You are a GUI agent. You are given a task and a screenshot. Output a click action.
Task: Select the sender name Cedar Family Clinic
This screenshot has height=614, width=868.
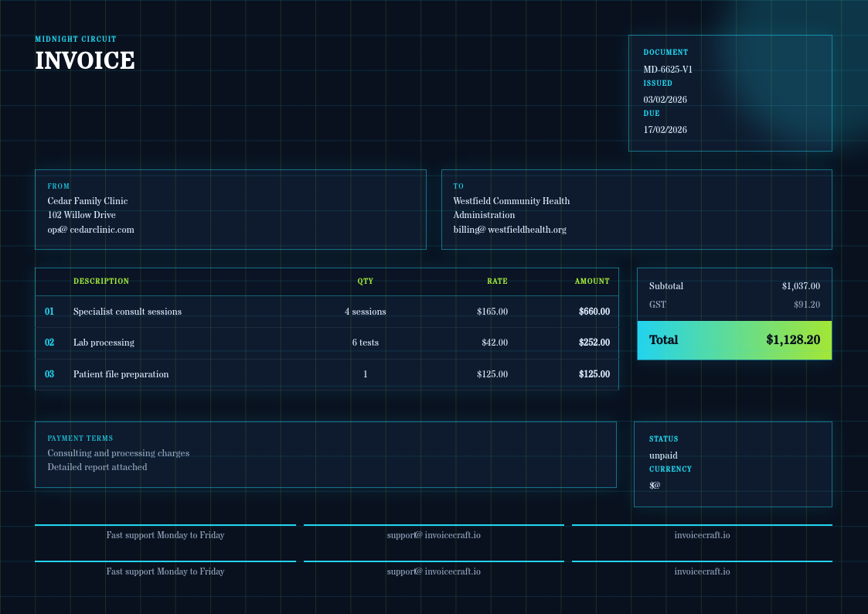pos(87,201)
